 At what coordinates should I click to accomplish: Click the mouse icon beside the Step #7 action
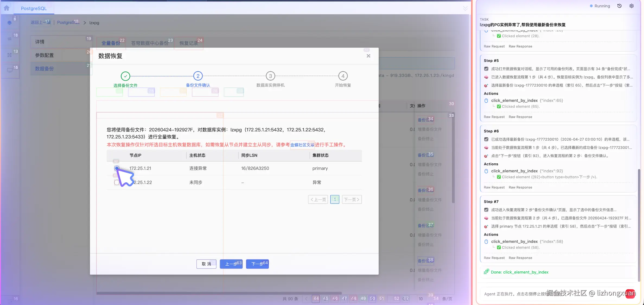point(486,242)
